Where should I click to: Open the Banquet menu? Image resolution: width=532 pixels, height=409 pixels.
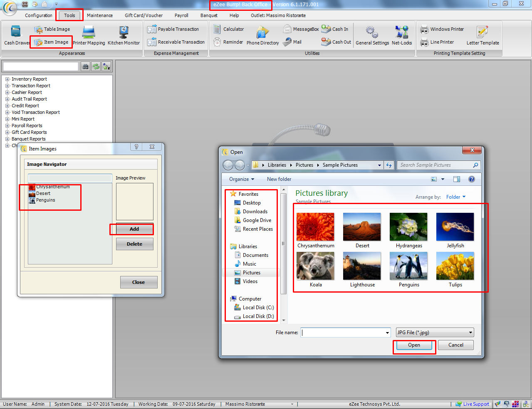(209, 15)
